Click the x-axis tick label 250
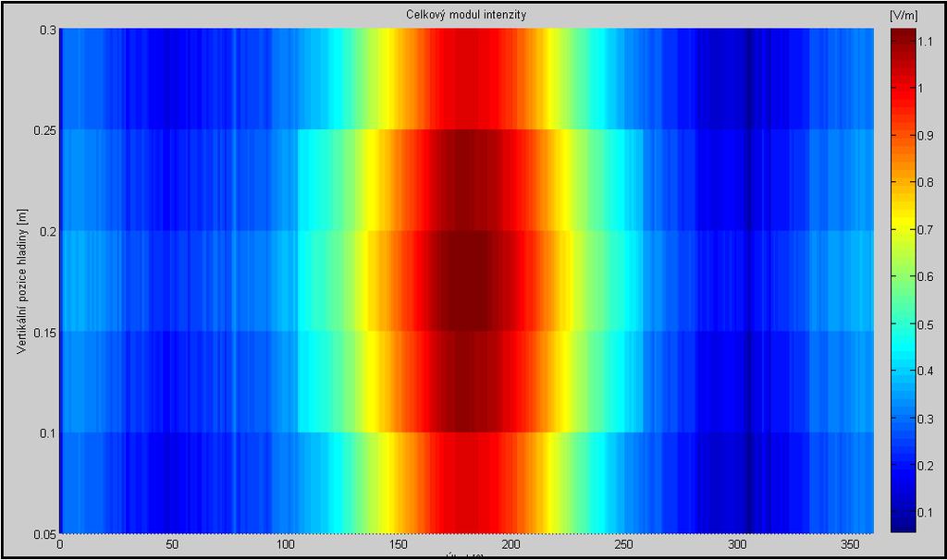947x560 pixels. (x=624, y=545)
